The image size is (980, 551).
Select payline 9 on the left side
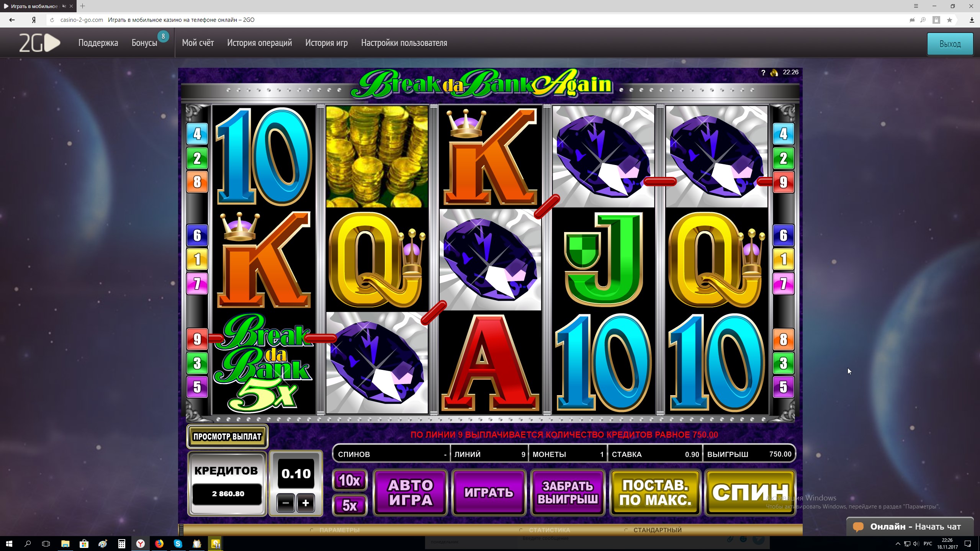(197, 339)
